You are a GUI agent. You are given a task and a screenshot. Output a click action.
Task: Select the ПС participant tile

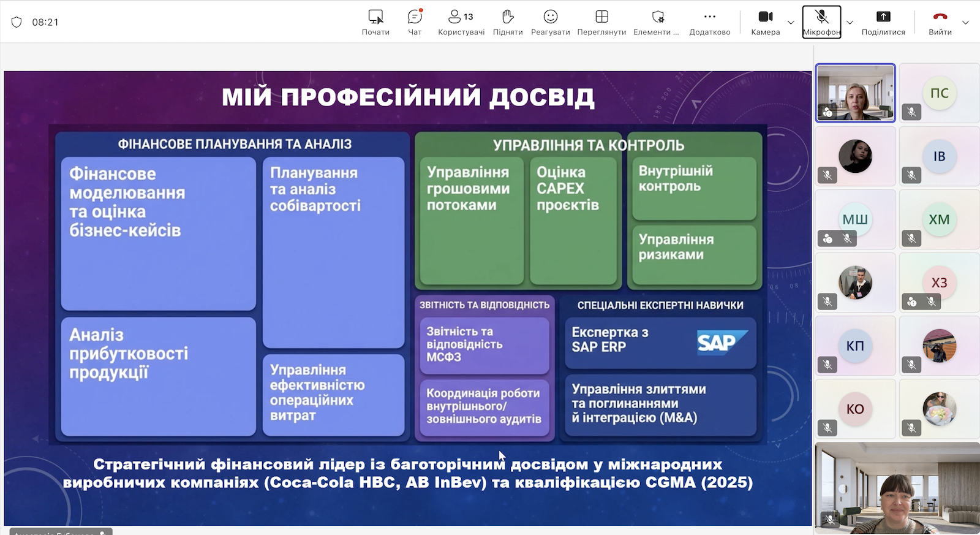click(939, 93)
